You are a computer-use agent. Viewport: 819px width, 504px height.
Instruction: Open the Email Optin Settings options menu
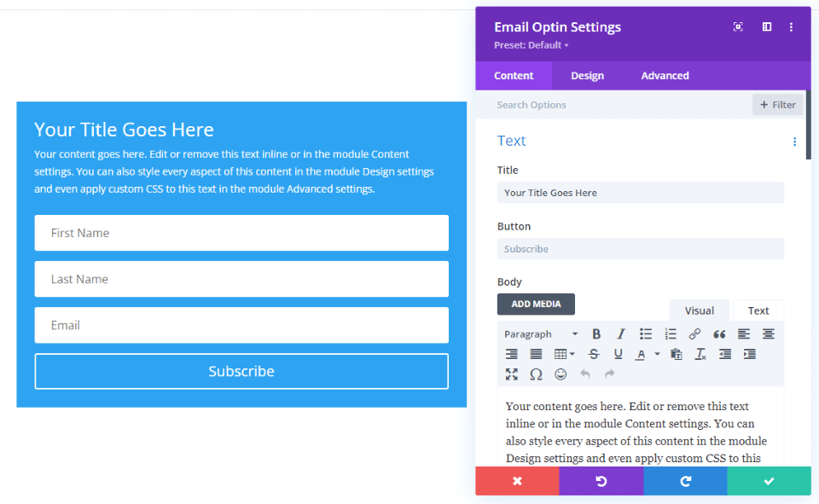coord(792,26)
